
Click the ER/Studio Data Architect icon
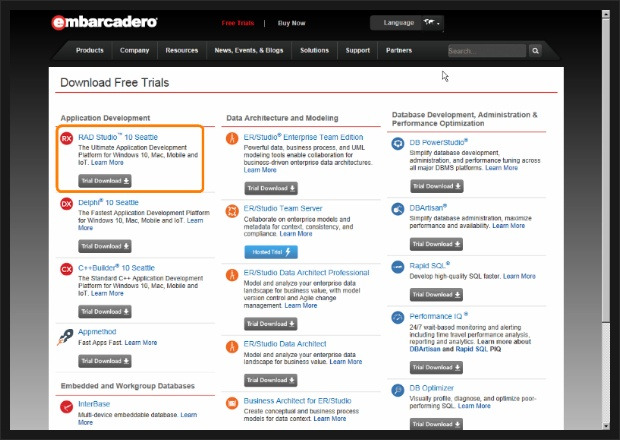pyautogui.click(x=232, y=346)
